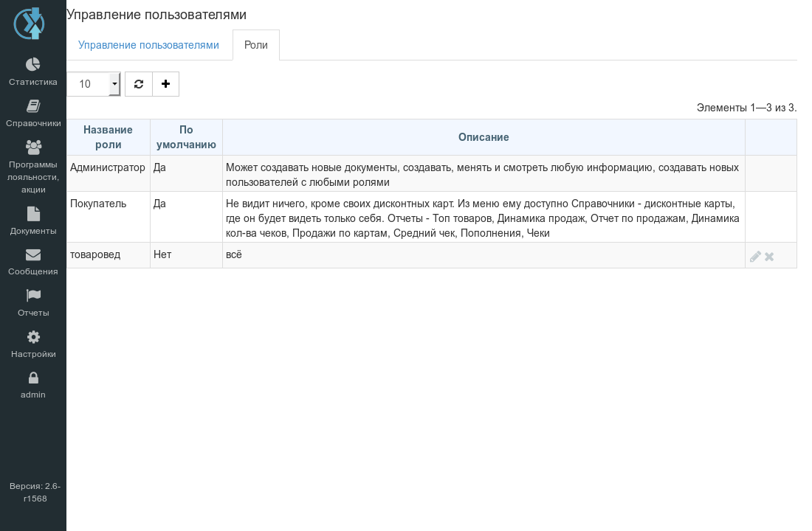812x531 pixels.
Task: Select the Роли tab
Action: coord(256,45)
